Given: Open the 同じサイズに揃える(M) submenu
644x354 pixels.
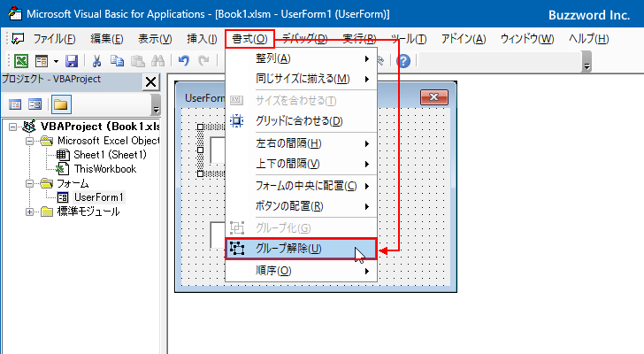Looking at the screenshot, I should 301,79.
